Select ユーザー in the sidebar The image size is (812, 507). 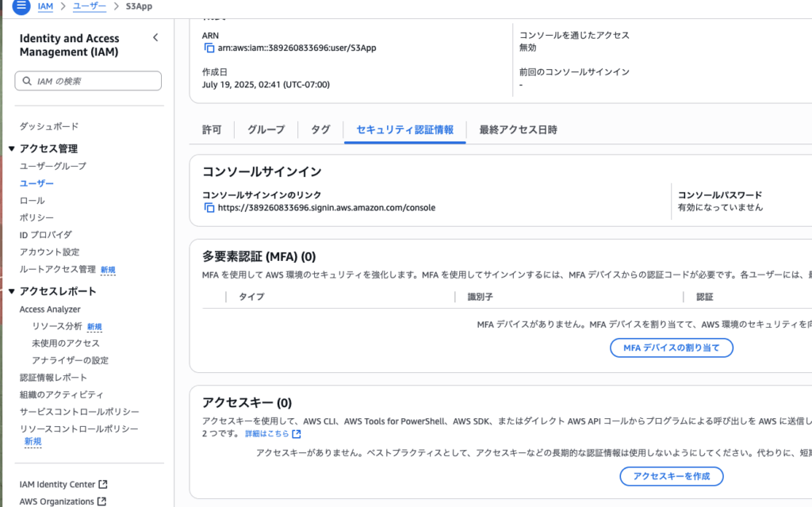[x=36, y=183]
